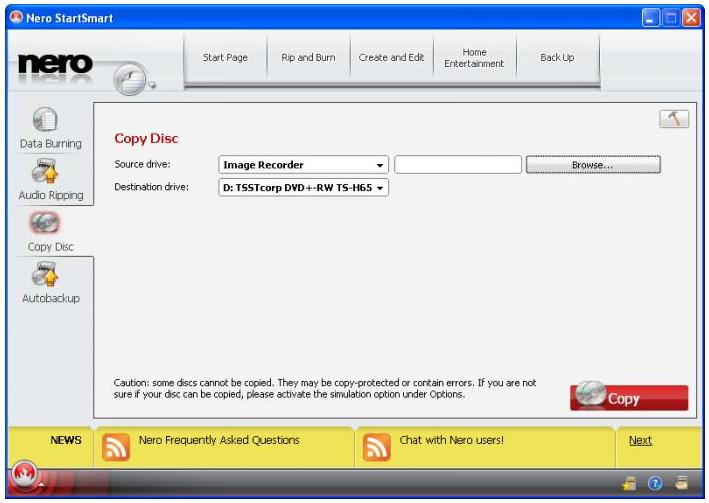Close the Nero StartSmart window
This screenshot has width=709, height=503.
coord(691,18)
